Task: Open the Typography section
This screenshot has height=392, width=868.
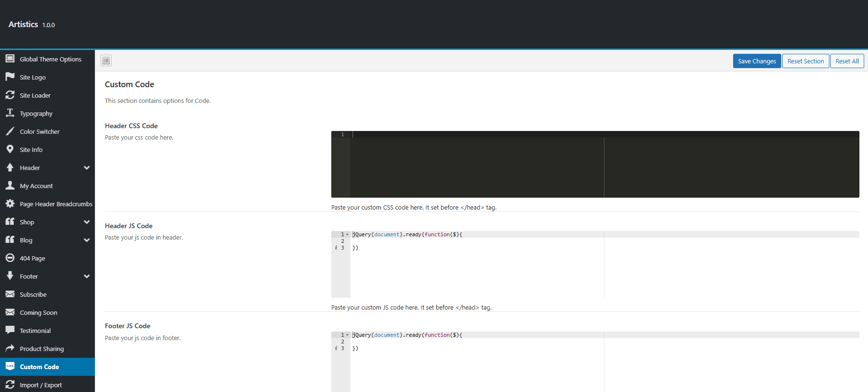Action: coord(47,113)
